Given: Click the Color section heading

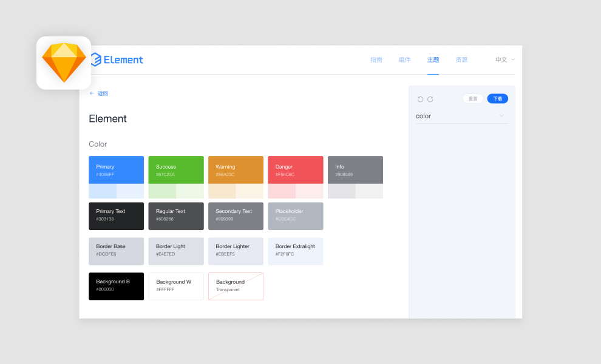Looking at the screenshot, I should [x=98, y=144].
